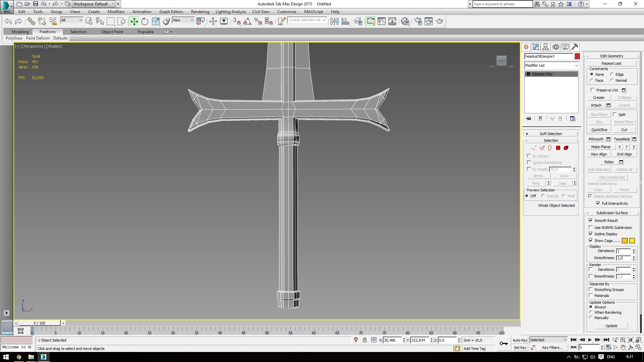Collapse the Edit Geometry rollout

point(611,56)
